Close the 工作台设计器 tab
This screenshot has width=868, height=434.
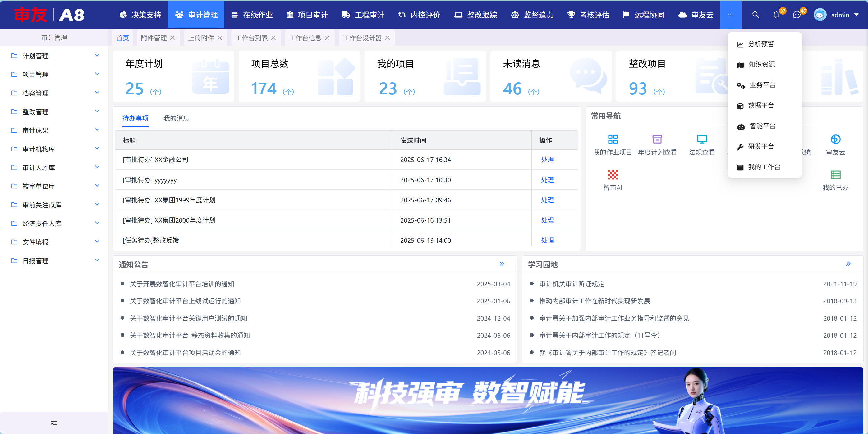point(388,38)
